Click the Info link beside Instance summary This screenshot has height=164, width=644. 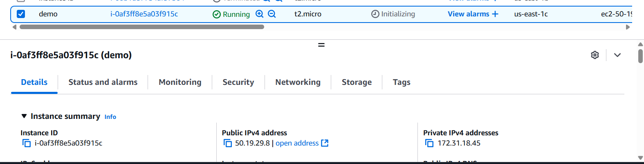point(110,117)
